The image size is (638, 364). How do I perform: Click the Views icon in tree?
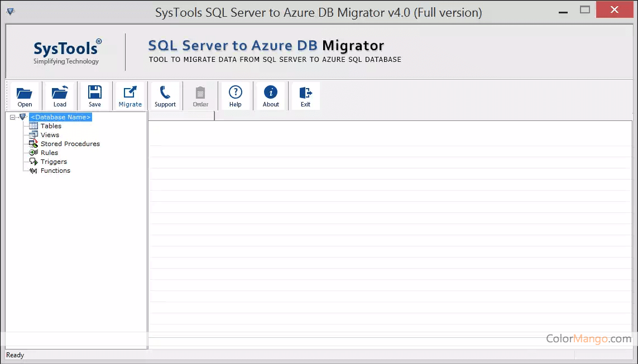33,135
